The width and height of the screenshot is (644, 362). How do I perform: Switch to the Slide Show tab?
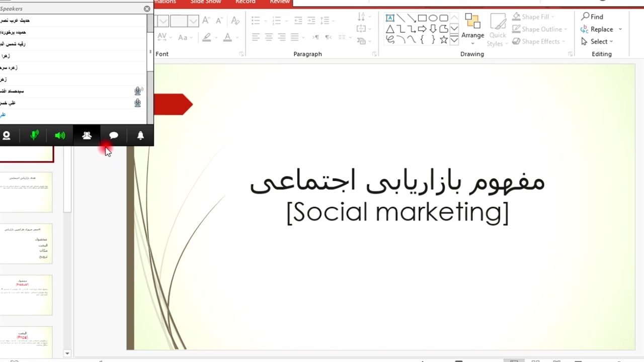point(206,2)
